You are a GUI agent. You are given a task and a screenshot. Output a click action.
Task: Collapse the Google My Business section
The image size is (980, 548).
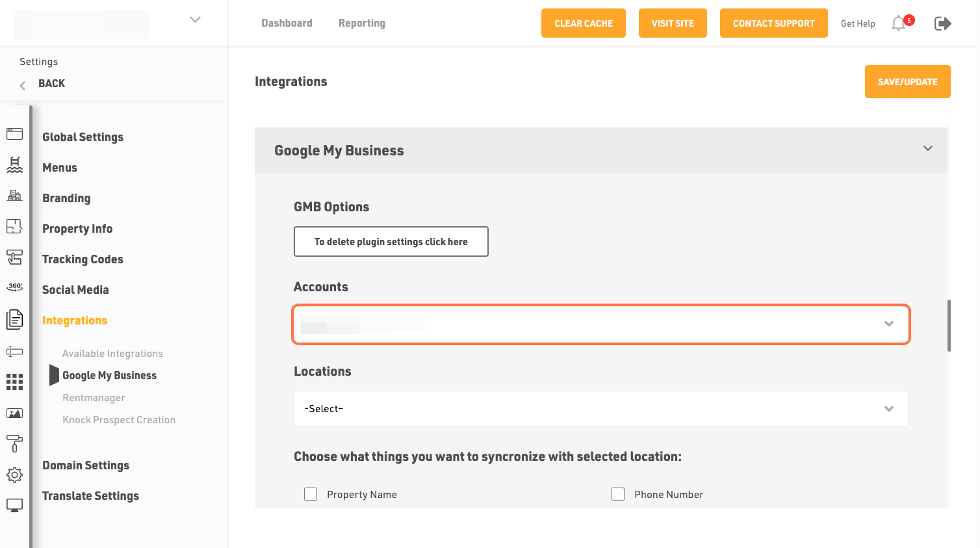928,148
